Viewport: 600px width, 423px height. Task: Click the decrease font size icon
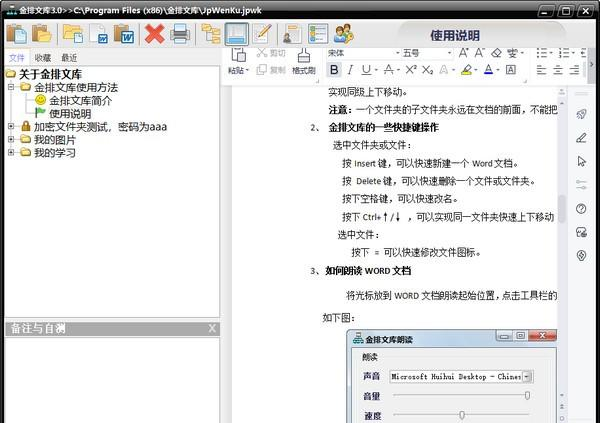(x=479, y=53)
